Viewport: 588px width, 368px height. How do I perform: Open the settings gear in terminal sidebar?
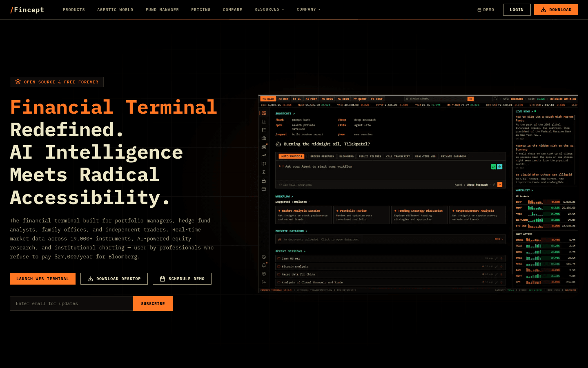[x=264, y=274]
